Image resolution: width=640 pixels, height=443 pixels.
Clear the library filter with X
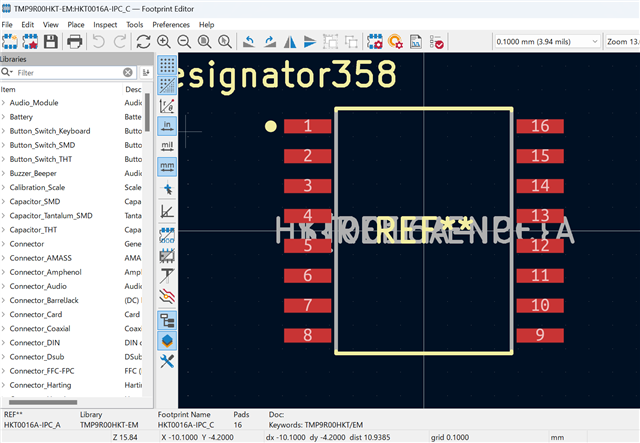pos(128,73)
